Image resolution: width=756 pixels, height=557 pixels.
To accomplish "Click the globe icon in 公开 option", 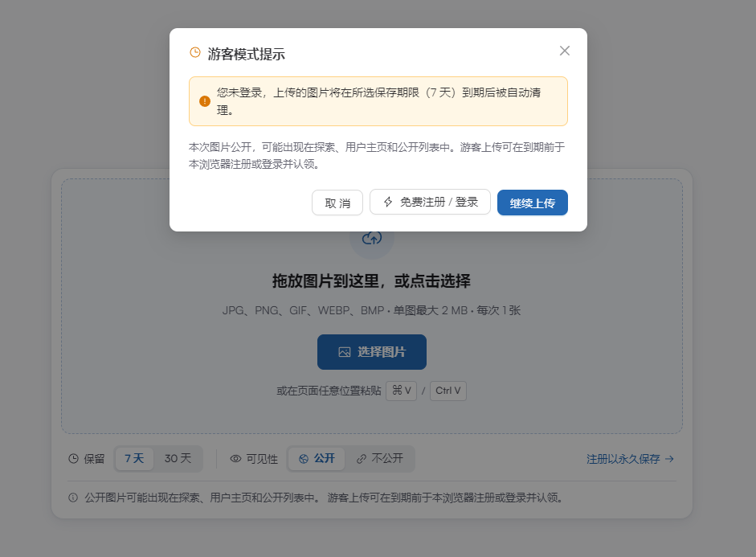I will [x=303, y=459].
